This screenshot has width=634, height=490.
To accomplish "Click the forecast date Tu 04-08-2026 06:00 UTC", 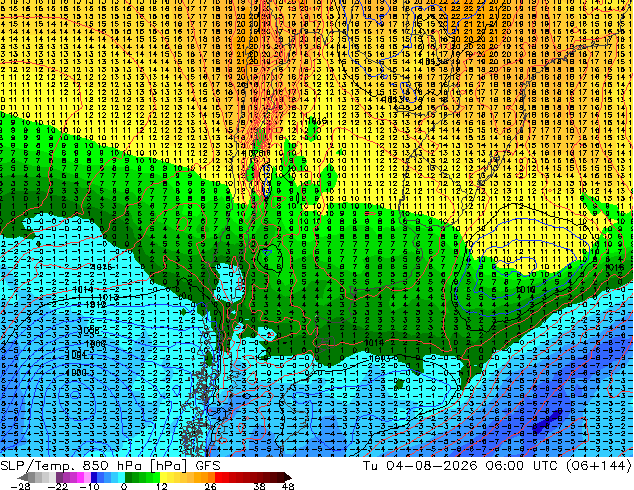I will point(460,466).
